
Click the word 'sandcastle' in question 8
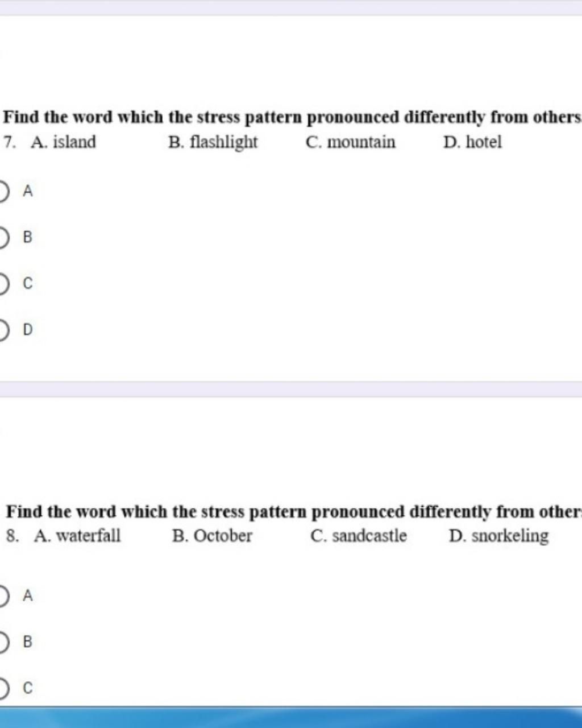tap(369, 536)
